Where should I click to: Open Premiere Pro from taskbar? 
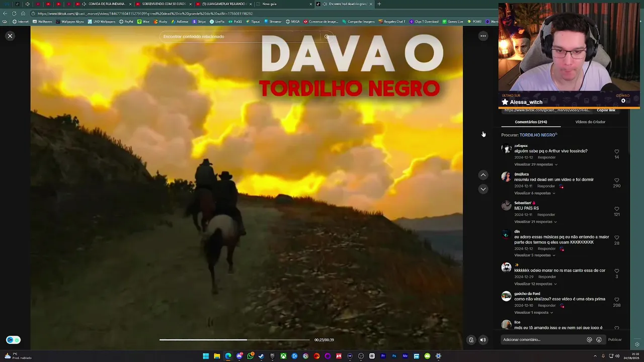pos(383,356)
